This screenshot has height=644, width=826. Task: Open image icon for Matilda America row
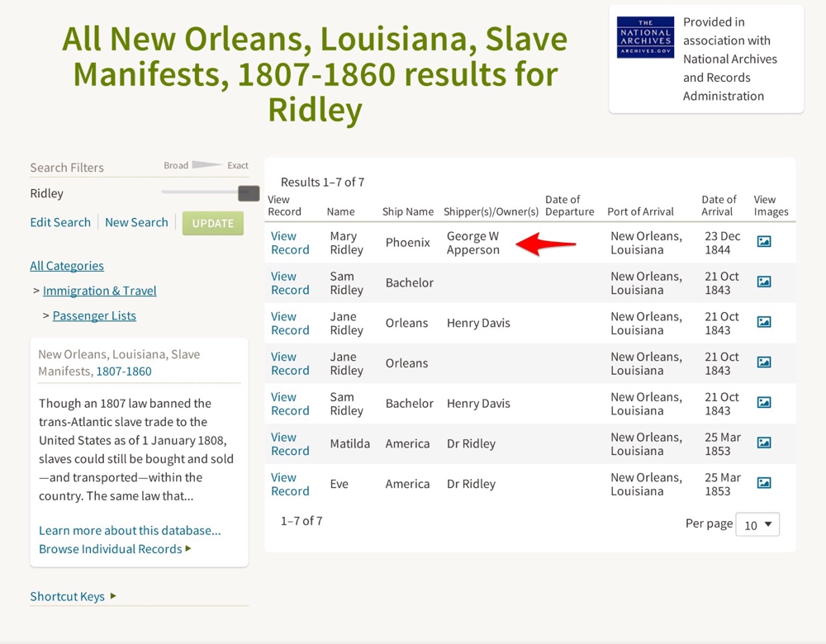point(764,443)
